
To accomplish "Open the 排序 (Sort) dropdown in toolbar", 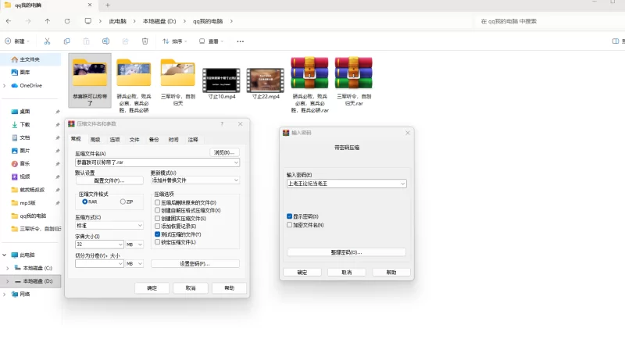I will [177, 41].
